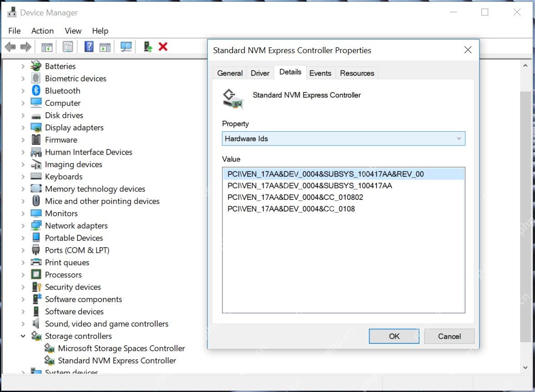Click the Biometric devices fingerprint icon
This screenshot has height=392, width=535.
pos(36,78)
